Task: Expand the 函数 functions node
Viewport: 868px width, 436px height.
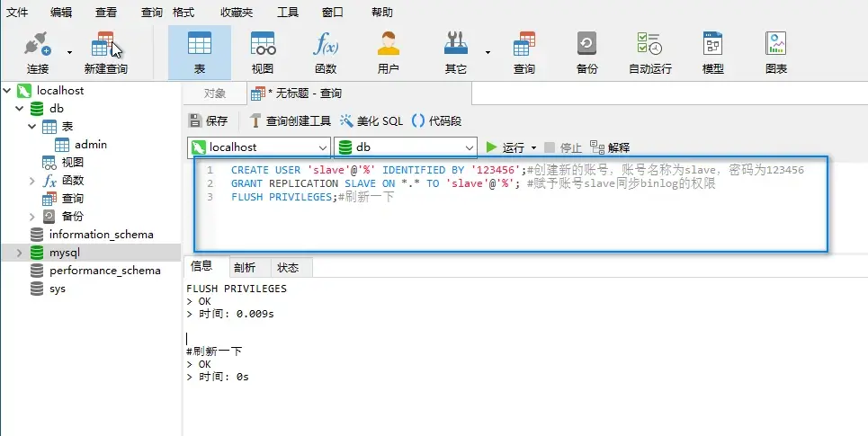Action: pos(32,181)
